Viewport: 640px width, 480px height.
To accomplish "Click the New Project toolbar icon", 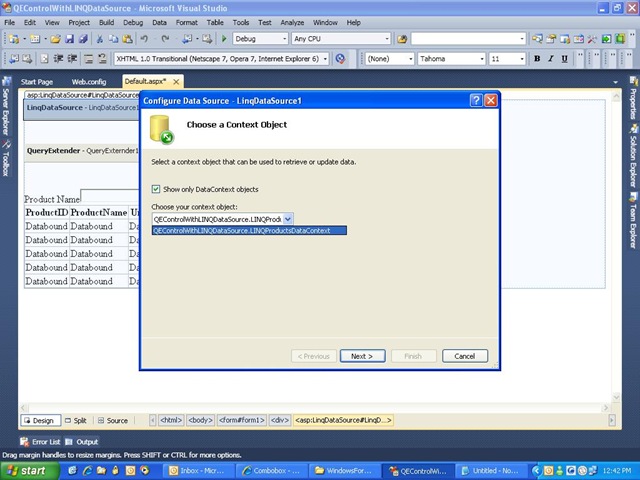I will (14, 39).
